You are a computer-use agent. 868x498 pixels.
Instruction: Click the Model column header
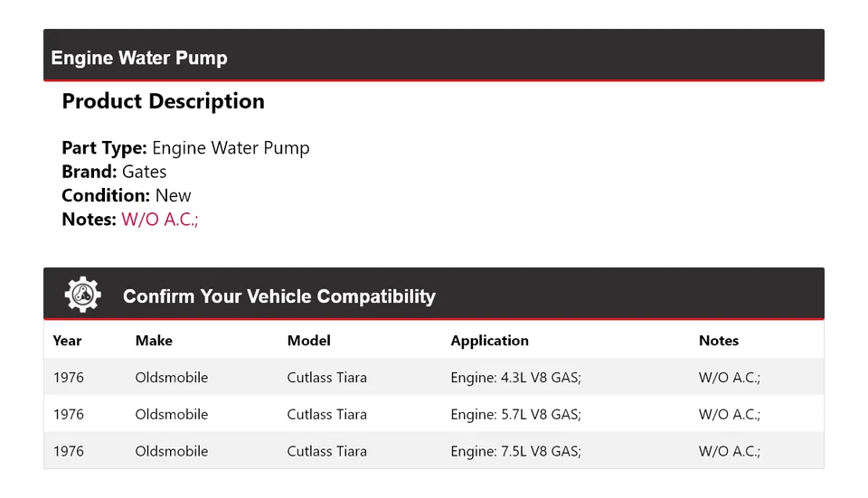(308, 341)
